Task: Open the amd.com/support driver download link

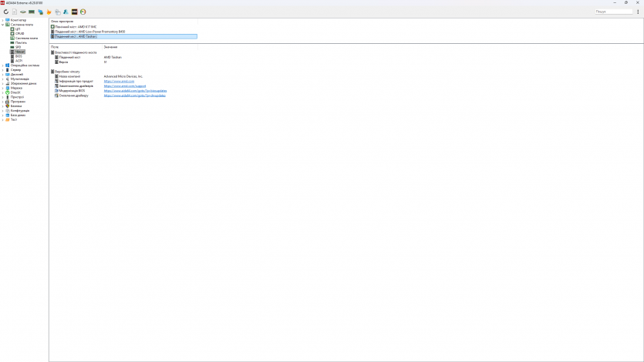Action: coord(125,86)
